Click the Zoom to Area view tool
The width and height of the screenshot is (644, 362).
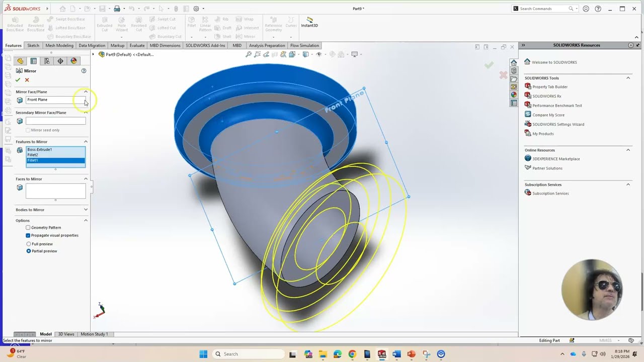point(258,54)
